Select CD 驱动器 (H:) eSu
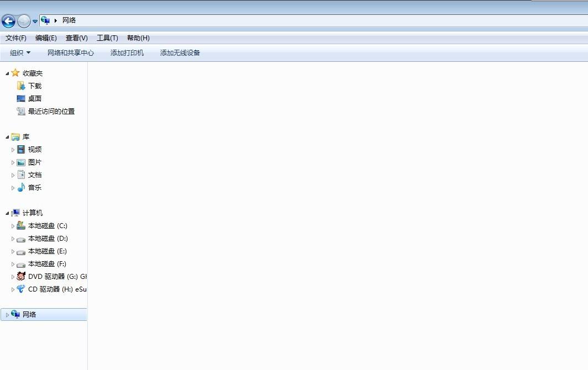588x370 pixels. [57, 289]
